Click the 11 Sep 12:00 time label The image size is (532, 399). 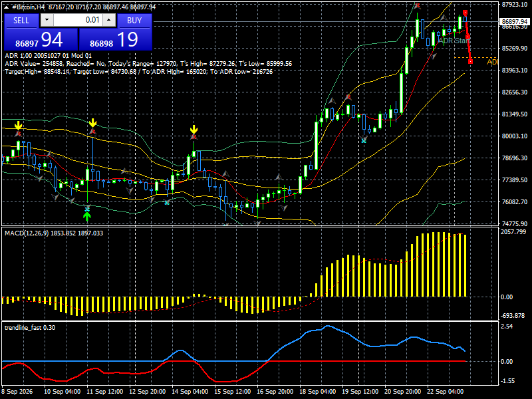[x=105, y=391]
